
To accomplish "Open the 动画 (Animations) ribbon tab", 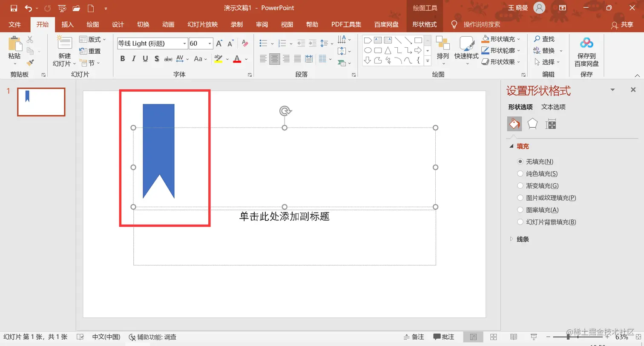I will coord(168,25).
